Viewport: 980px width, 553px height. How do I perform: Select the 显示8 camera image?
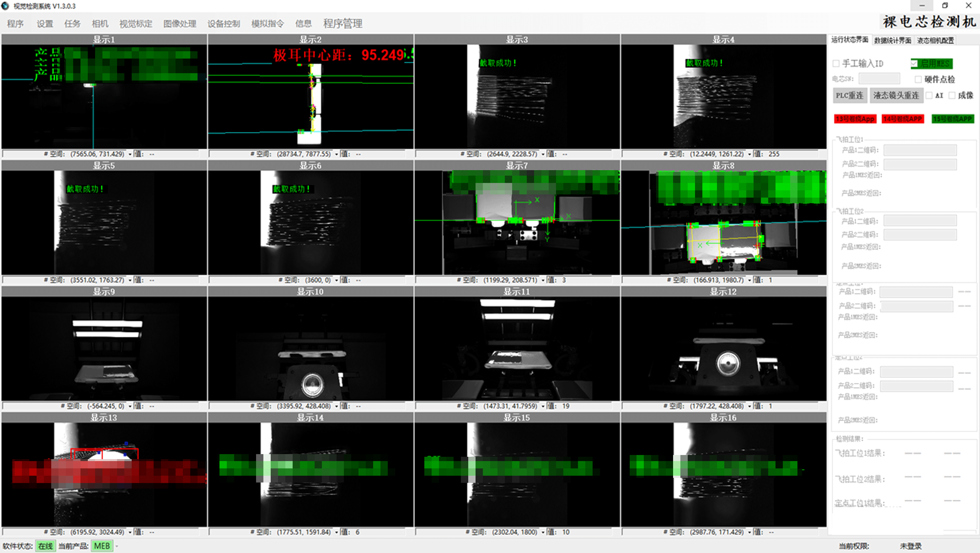click(724, 223)
